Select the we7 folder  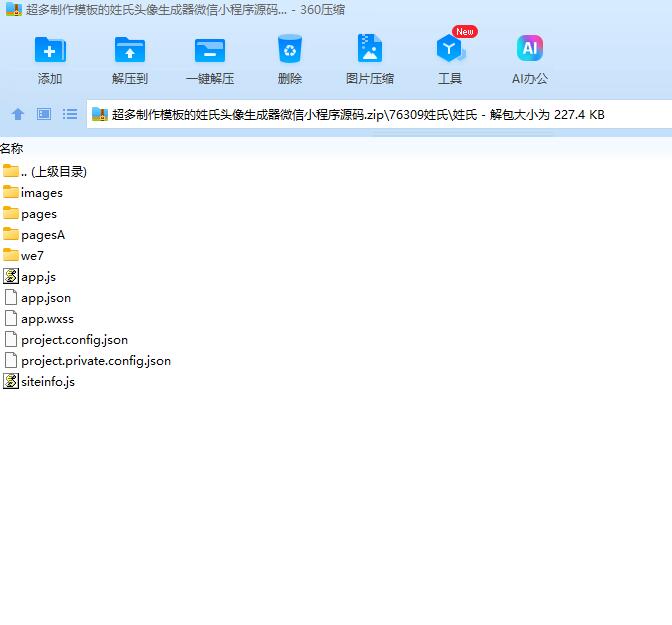(23, 255)
